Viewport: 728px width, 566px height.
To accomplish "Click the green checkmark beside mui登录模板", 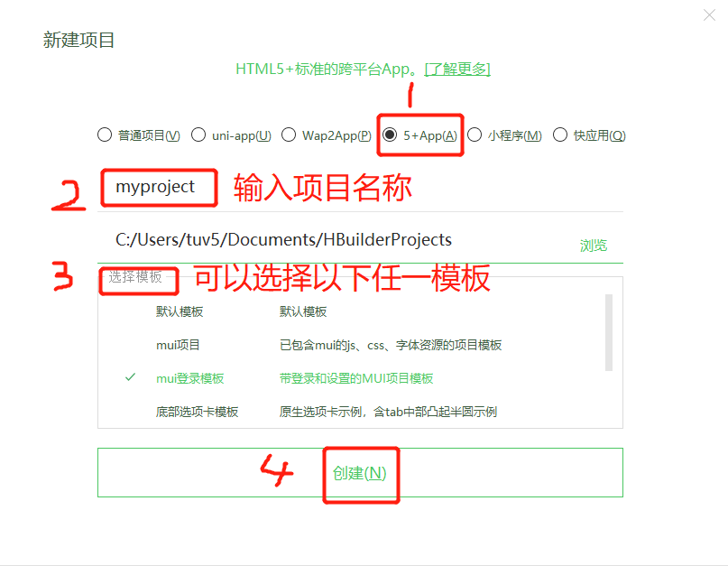I will point(131,377).
